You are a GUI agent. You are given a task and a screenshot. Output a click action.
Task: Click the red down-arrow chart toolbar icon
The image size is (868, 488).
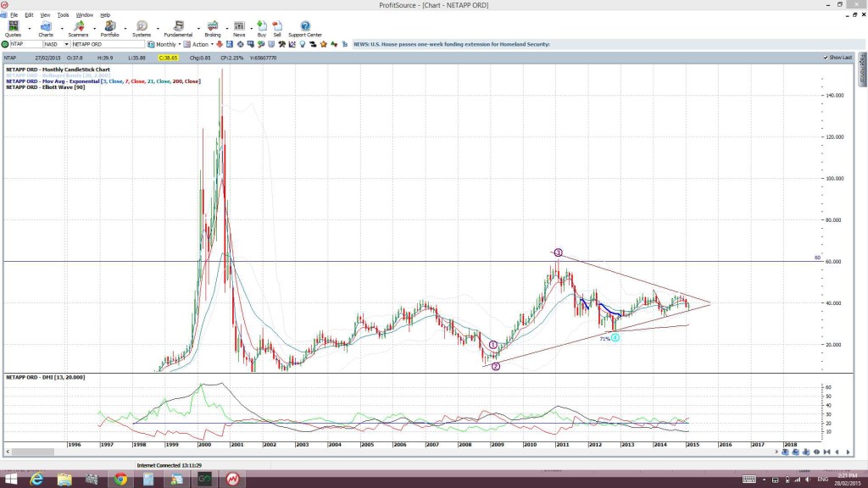click(x=220, y=44)
